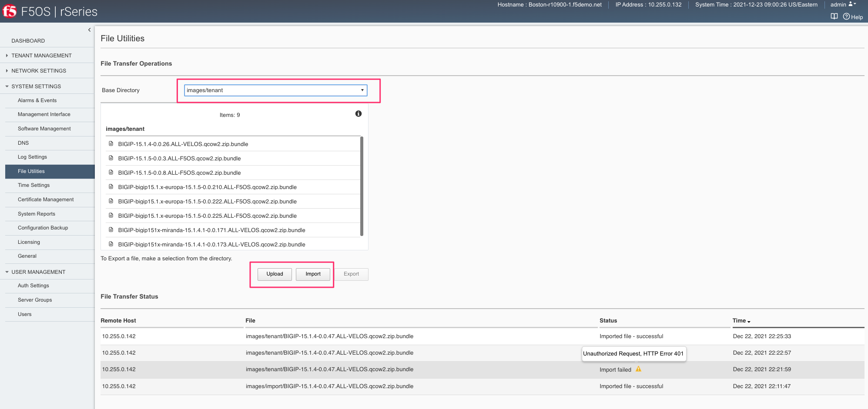
Task: Select File Utilities in sidebar
Action: pyautogui.click(x=50, y=171)
